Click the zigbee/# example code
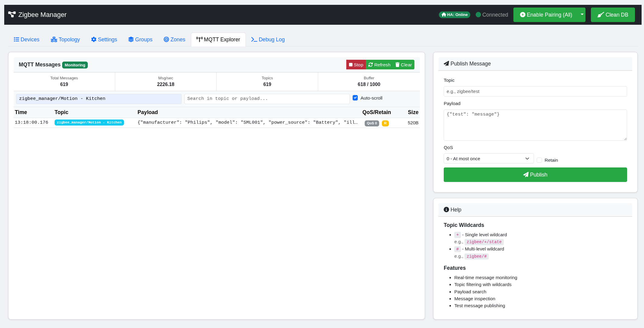 pyautogui.click(x=476, y=256)
